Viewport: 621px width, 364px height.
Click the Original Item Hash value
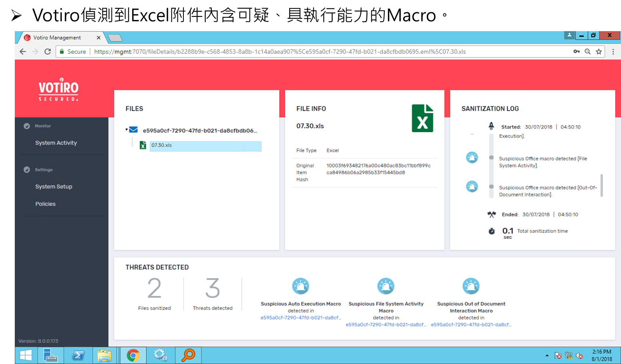(378, 169)
